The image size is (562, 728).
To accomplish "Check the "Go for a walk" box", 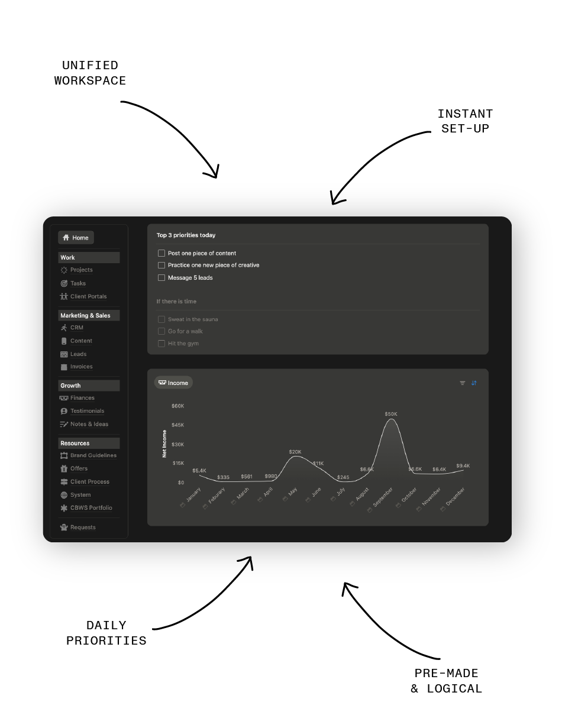I will pyautogui.click(x=162, y=332).
